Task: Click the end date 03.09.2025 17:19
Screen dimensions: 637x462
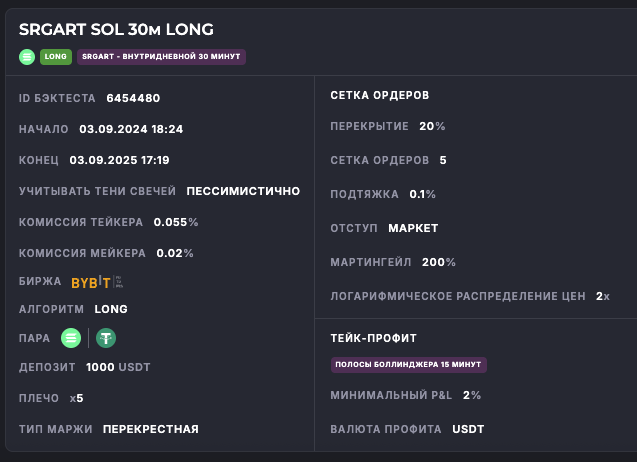Action: click(x=119, y=160)
